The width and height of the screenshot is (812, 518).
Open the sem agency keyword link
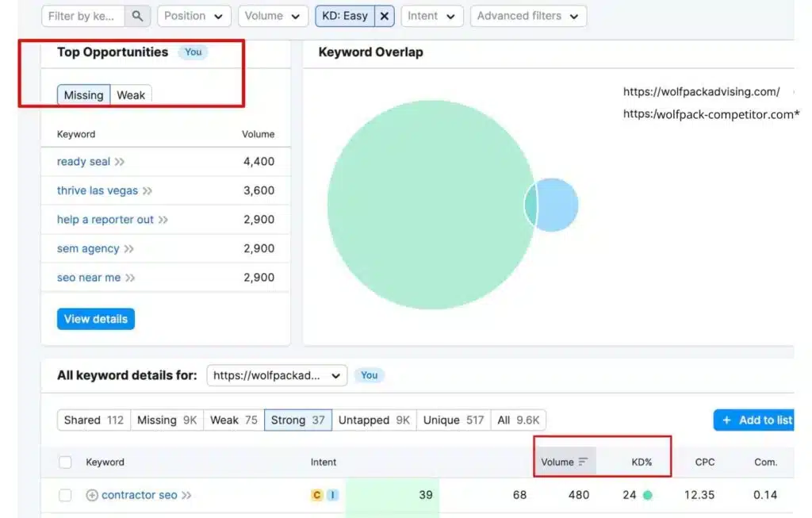(88, 248)
